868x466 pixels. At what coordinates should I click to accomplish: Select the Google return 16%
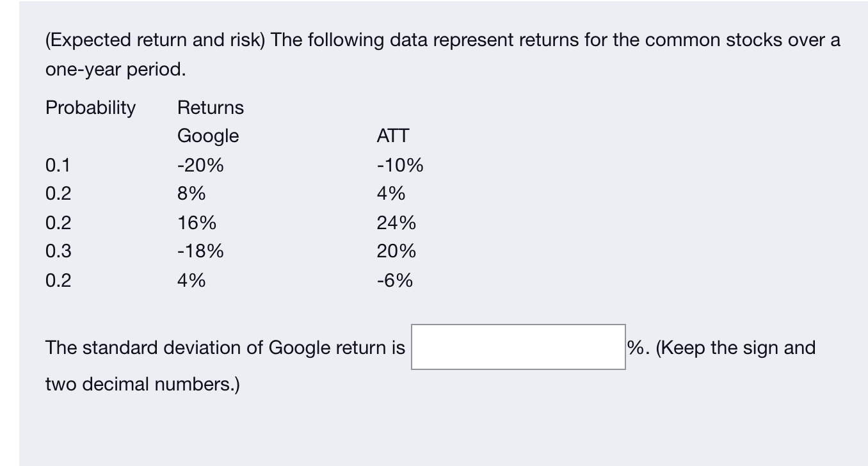(x=197, y=222)
